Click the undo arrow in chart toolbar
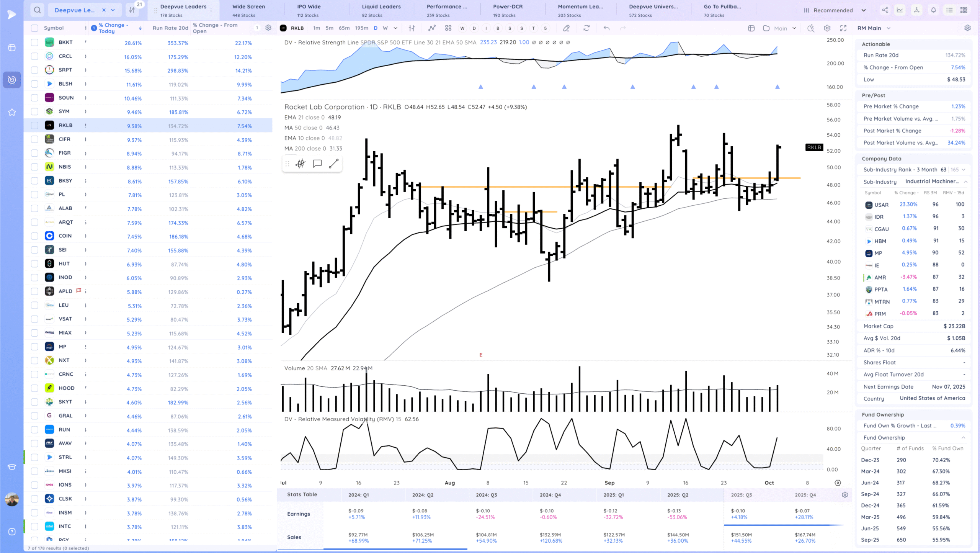The width and height of the screenshot is (980, 553). coord(606,28)
